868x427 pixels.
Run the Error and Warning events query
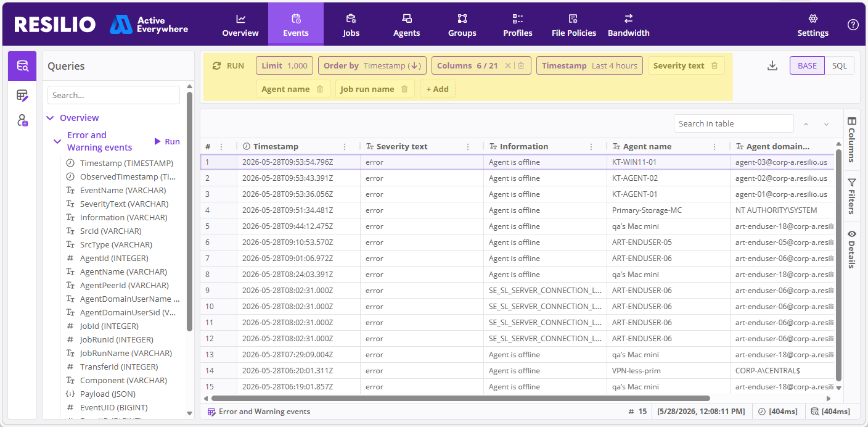tap(167, 141)
